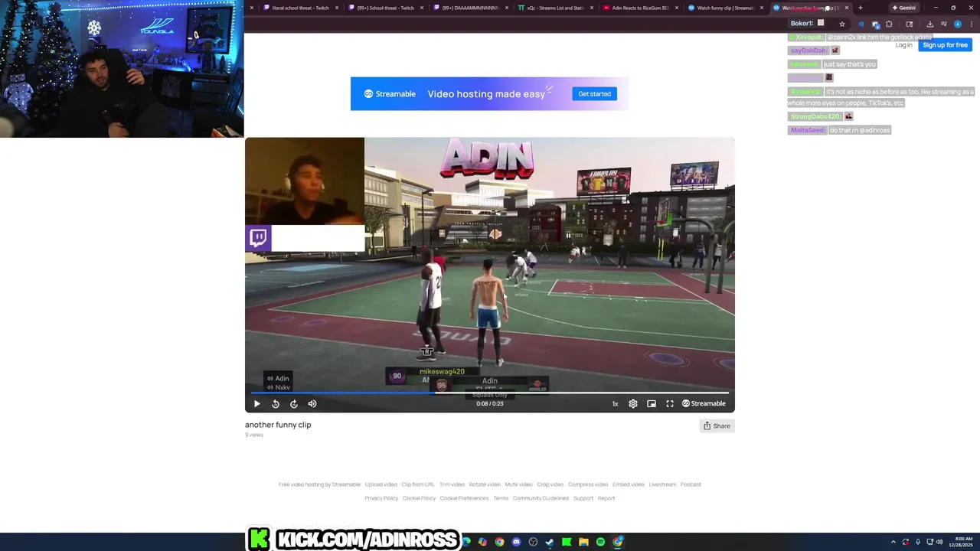Image resolution: width=980 pixels, height=551 pixels.
Task: Open the Livestream footer link
Action: point(662,484)
